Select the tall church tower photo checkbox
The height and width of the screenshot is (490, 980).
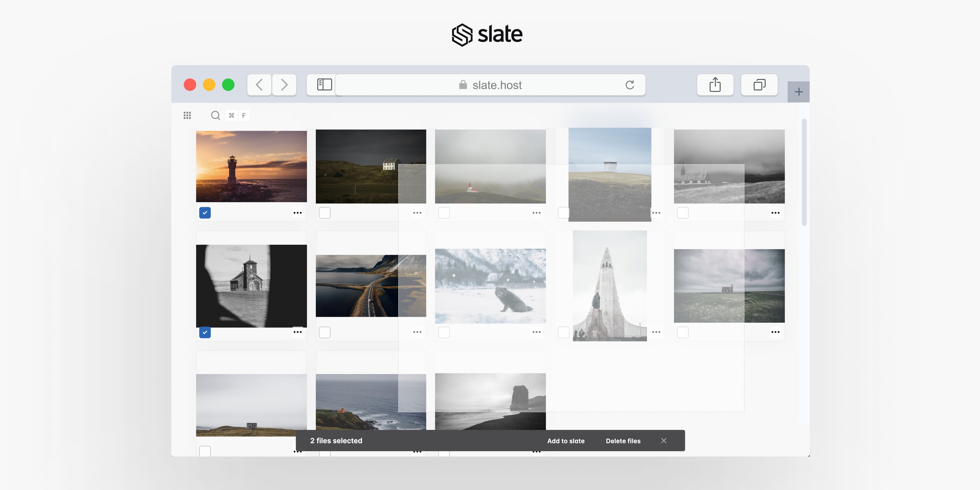pyautogui.click(x=563, y=332)
